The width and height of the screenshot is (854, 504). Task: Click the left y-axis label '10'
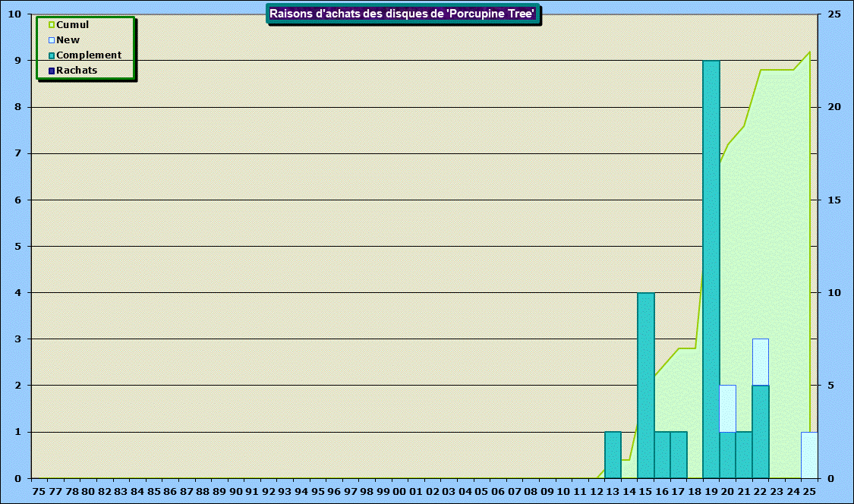point(16,14)
